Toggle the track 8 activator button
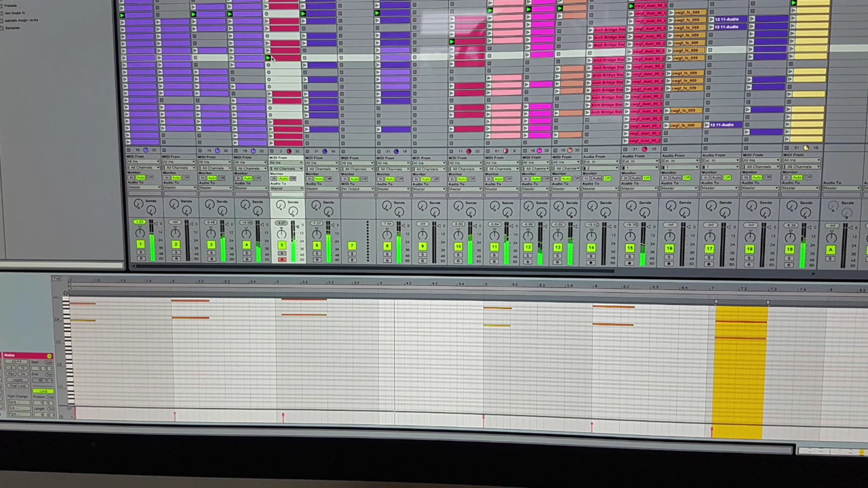Viewport: 868px width, 488px height. 387,246
